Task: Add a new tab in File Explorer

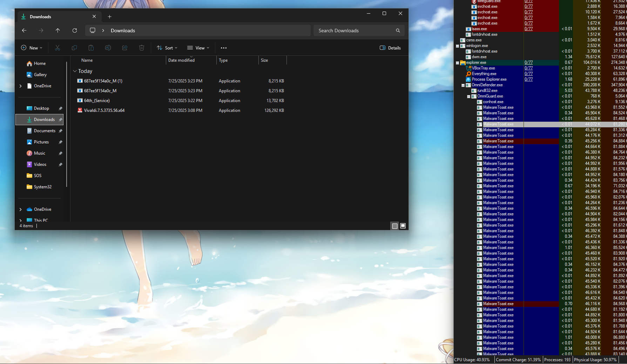Action: tap(110, 17)
